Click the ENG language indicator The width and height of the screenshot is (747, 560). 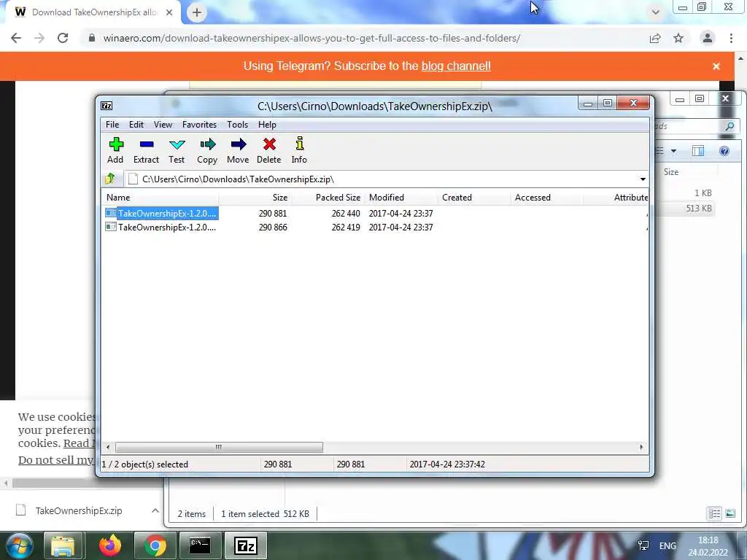[667, 545]
